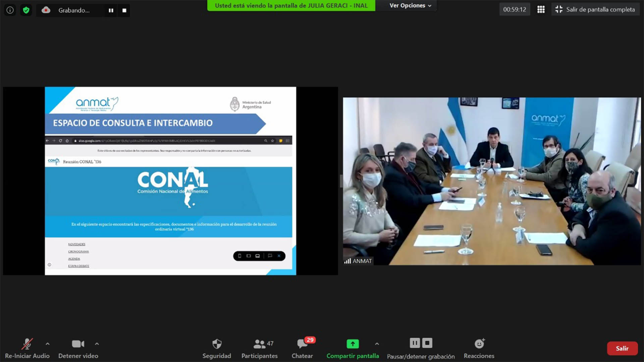The height and width of the screenshot is (362, 644).
Task: Expand share screen options arrow
Action: pyautogui.click(x=377, y=344)
